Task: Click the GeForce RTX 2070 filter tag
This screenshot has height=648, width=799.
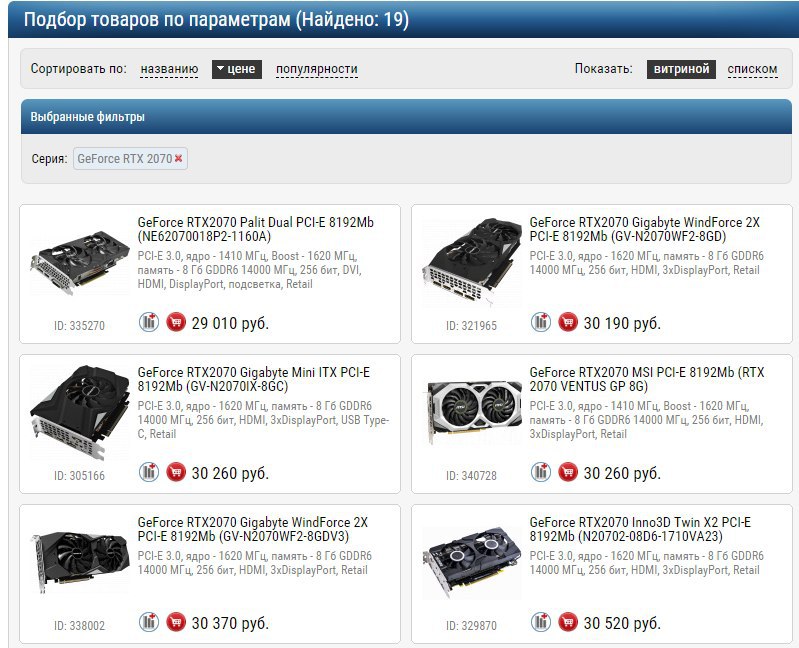Action: (x=130, y=158)
